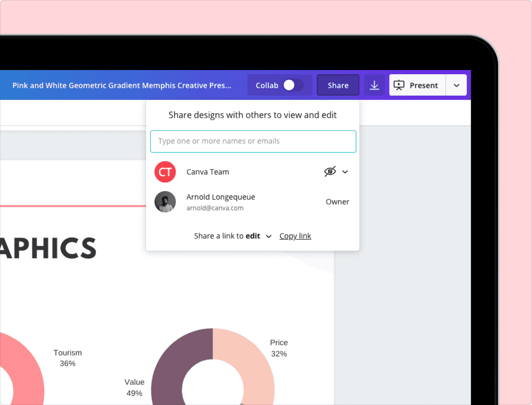Open the Present options chevron
The height and width of the screenshot is (405, 532).
[x=456, y=85]
